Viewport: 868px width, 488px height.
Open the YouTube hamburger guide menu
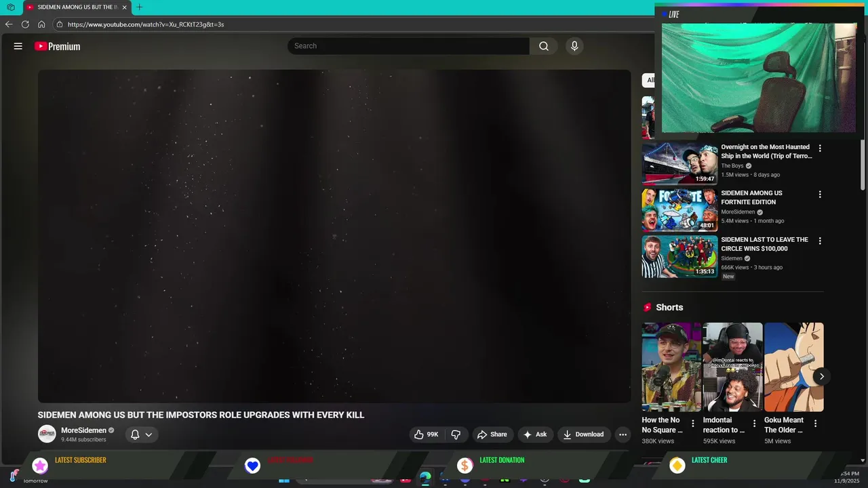[18, 46]
